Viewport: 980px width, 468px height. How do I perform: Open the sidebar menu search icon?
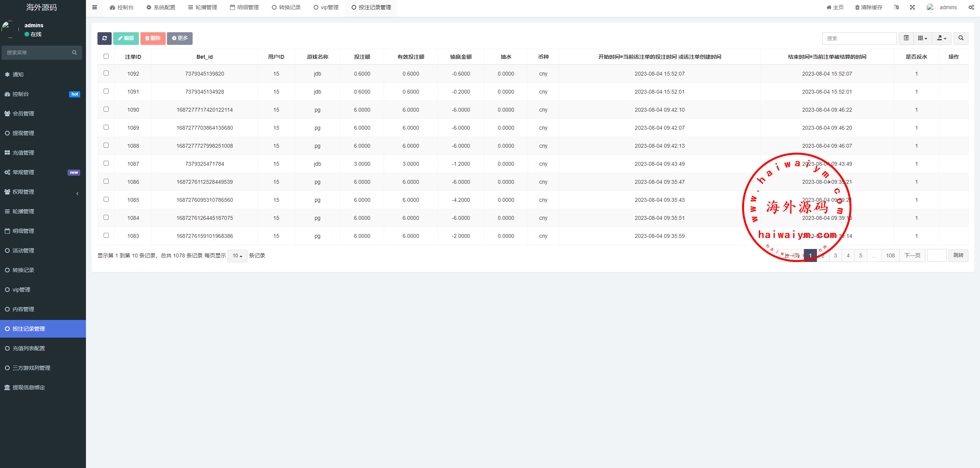(x=74, y=53)
